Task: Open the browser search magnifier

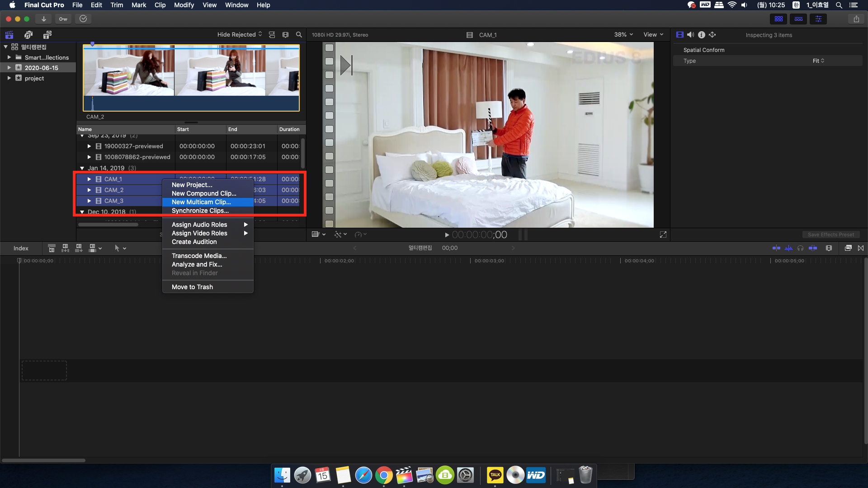Action: 299,35
